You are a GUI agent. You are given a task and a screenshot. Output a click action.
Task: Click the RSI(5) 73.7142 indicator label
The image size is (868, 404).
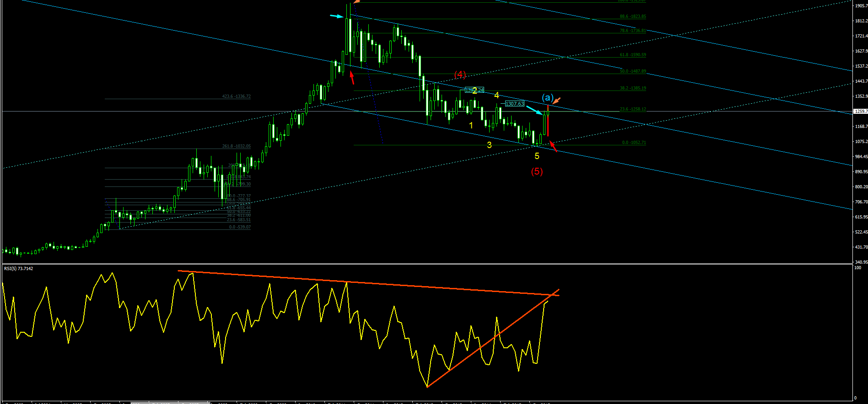[x=18, y=268]
